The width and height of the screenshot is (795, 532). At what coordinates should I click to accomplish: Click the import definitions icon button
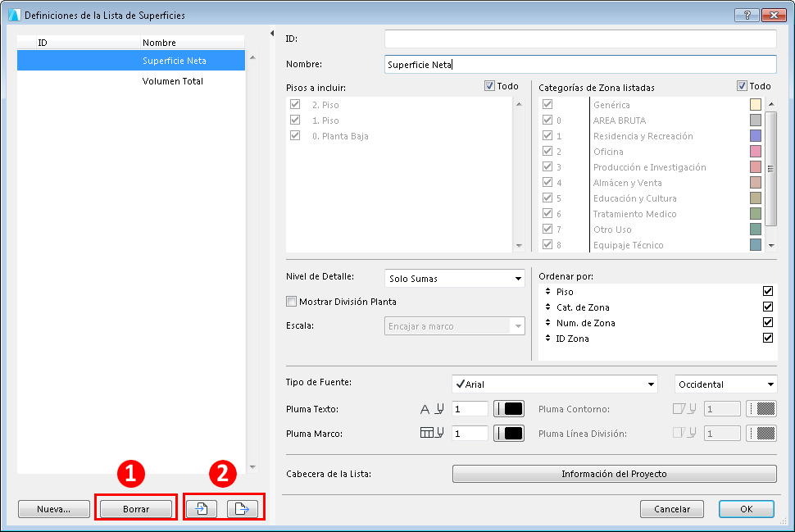pyautogui.click(x=202, y=509)
